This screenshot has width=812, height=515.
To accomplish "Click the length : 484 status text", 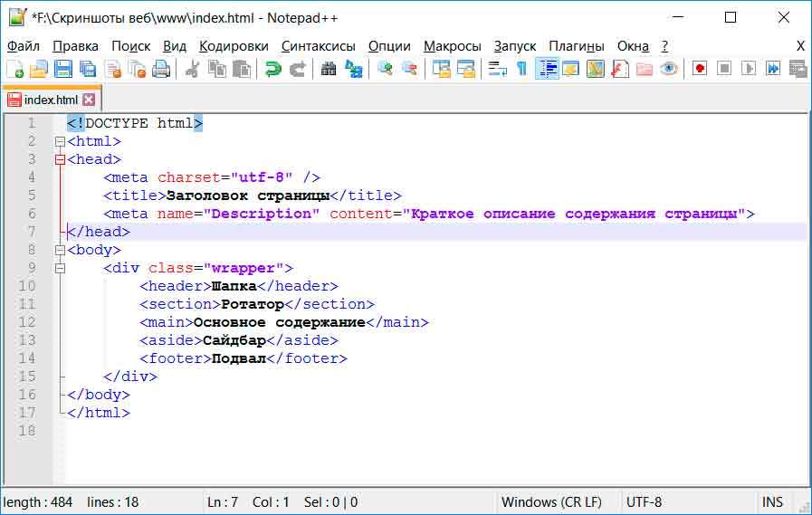I will tap(37, 502).
